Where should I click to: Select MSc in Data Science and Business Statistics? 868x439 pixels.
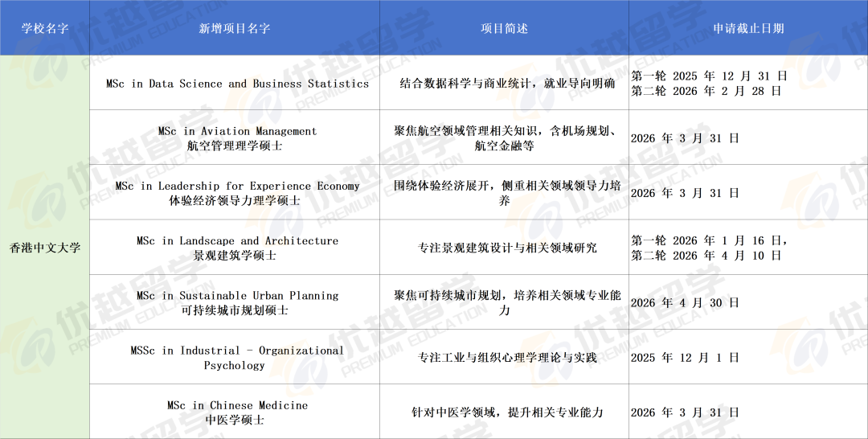click(x=237, y=84)
